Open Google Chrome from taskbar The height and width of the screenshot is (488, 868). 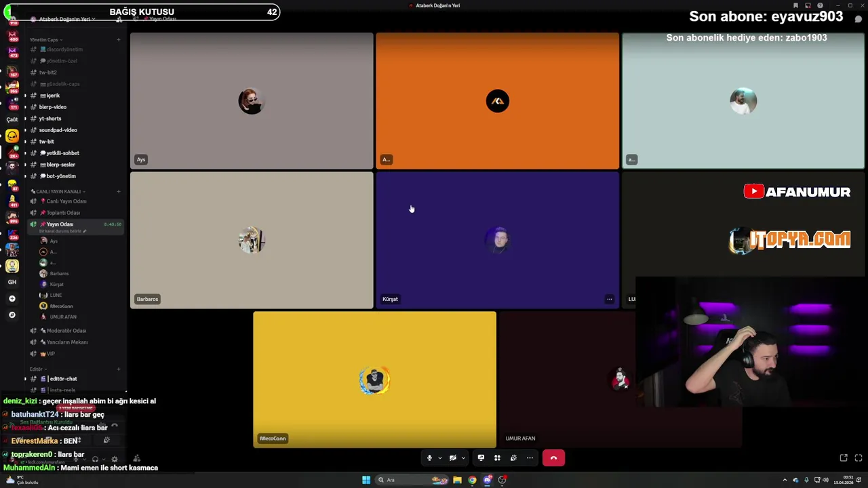pyautogui.click(x=473, y=480)
